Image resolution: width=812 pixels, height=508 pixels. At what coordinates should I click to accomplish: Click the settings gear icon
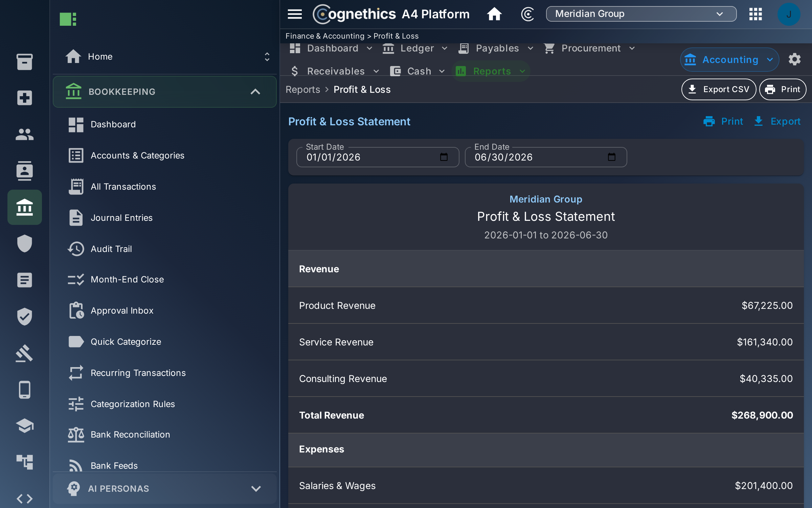click(794, 59)
